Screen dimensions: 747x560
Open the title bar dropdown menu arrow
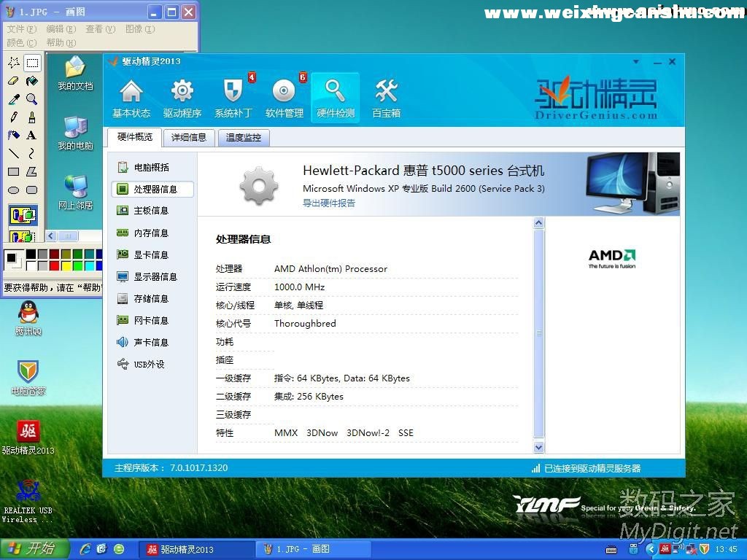pyautogui.click(x=636, y=62)
